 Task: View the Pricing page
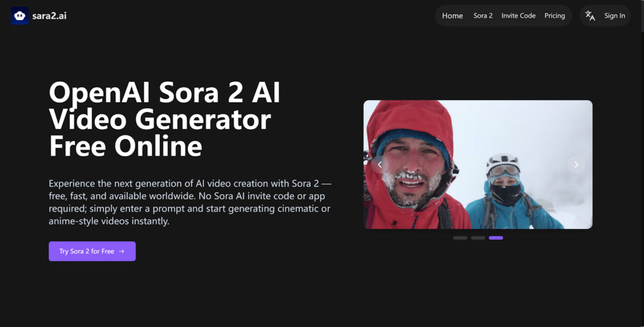coord(555,16)
